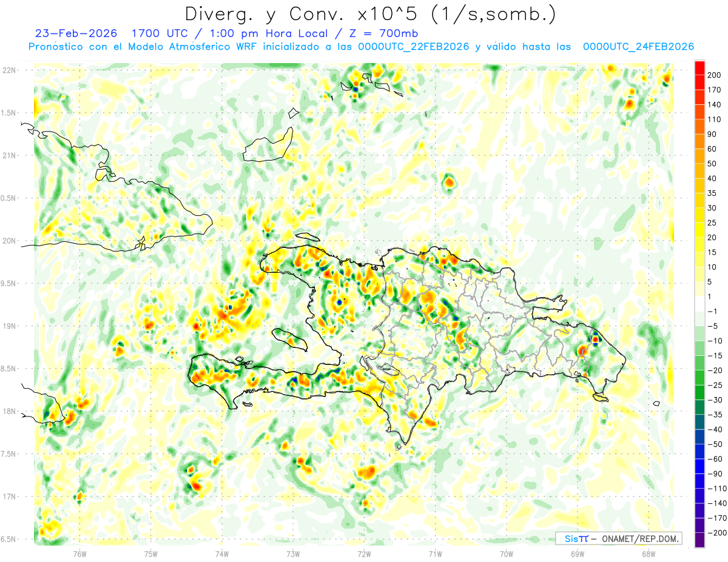
Task: Click the 'SisTT - ONAMET/REP.DOM.' credit box
Action: click(x=618, y=538)
